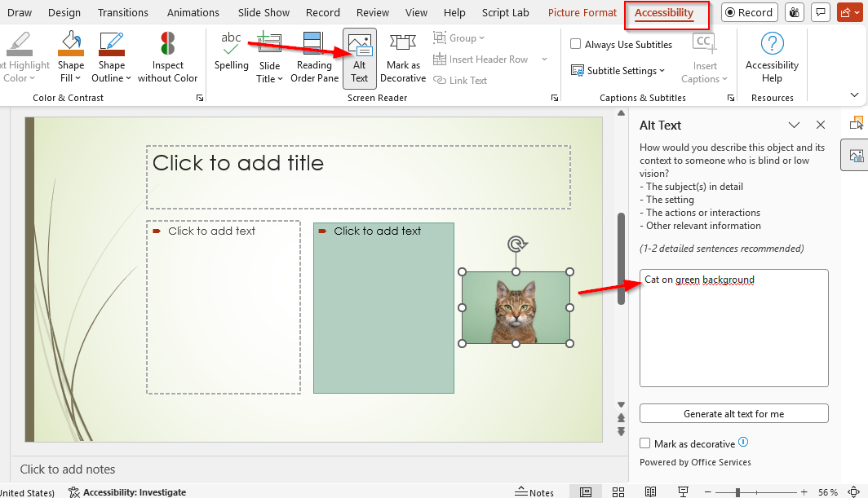Viewport: 868px width, 498px height.
Task: Select the Accessibility tab
Action: [x=664, y=12]
